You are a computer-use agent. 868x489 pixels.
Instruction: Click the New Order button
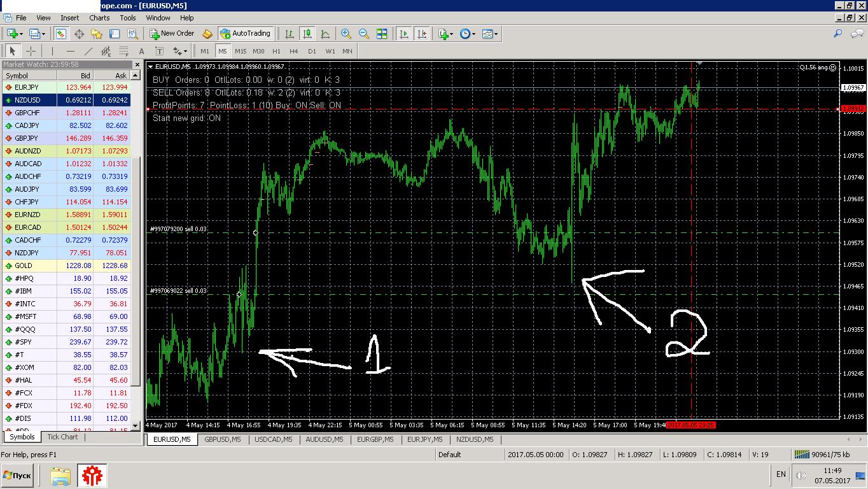tap(172, 34)
